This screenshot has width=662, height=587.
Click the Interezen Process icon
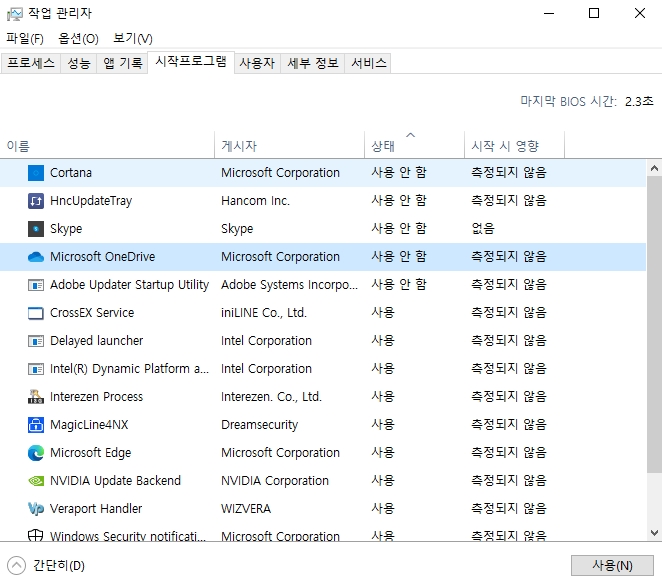36,397
